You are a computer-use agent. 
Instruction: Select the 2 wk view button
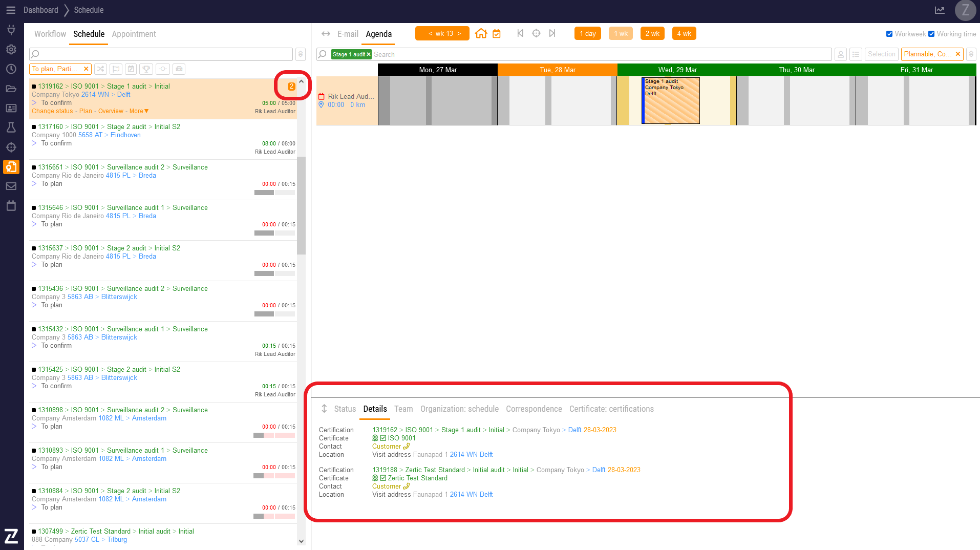652,34
